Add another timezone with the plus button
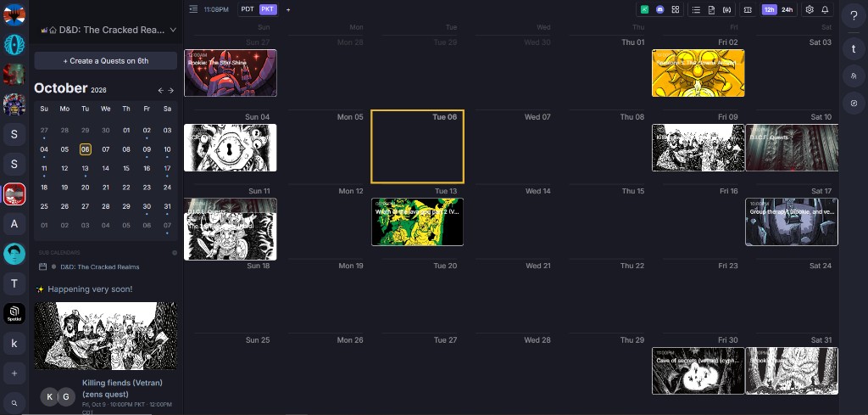Image resolution: width=868 pixels, height=415 pixels. [x=288, y=9]
